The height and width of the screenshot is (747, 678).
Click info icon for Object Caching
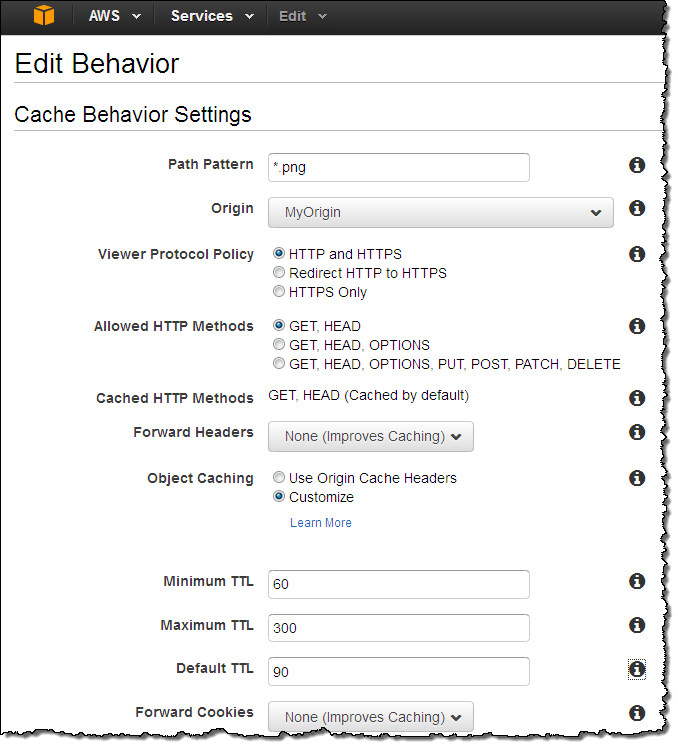click(x=637, y=478)
